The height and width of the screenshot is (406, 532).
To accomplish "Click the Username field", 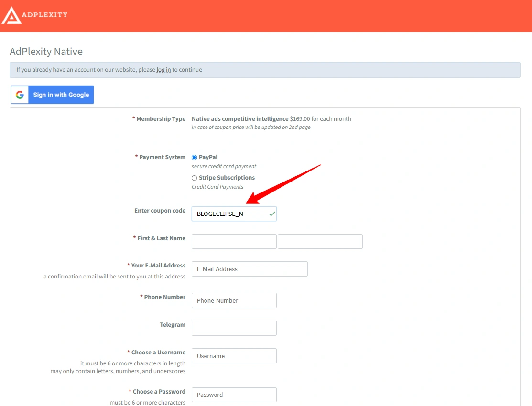I will pos(234,356).
